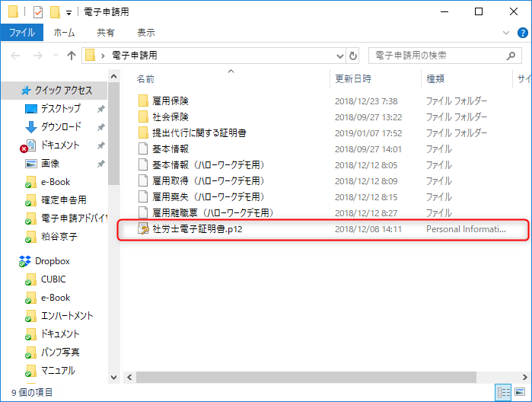Open the 共有 ribbon tab
This screenshot has width=532, height=402.
click(x=106, y=33)
